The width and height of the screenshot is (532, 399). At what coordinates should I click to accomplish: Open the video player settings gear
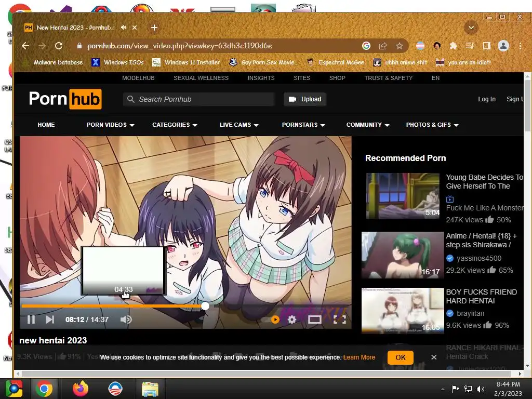[x=292, y=320]
